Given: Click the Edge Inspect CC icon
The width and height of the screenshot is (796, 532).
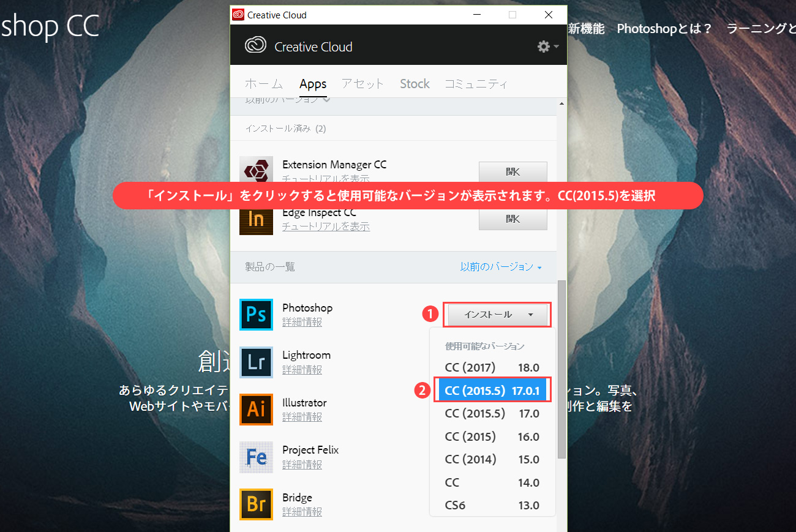Looking at the screenshot, I should pyautogui.click(x=256, y=222).
